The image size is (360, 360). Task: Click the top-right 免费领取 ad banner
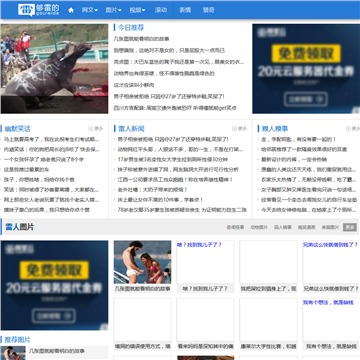coord(306,69)
